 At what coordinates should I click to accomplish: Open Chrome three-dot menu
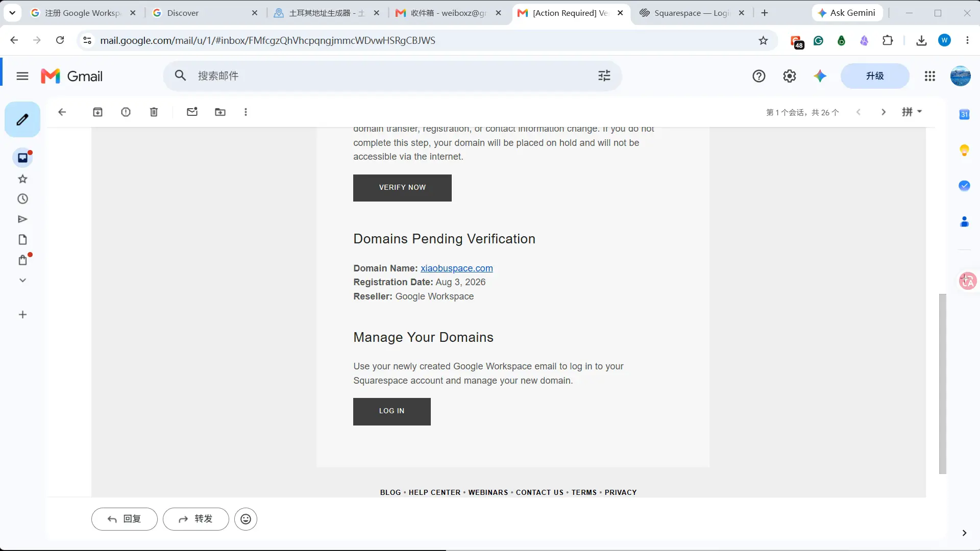(x=967, y=40)
